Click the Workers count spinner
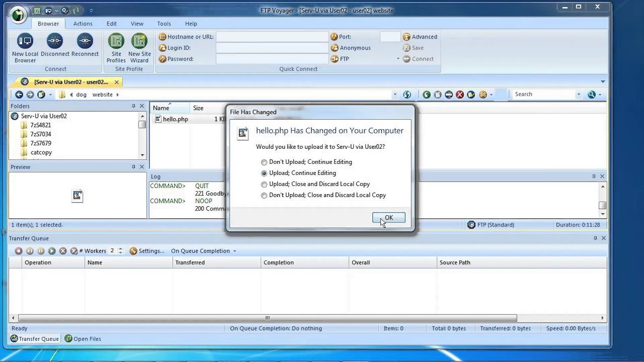This screenshot has width=644, height=362. (120, 251)
